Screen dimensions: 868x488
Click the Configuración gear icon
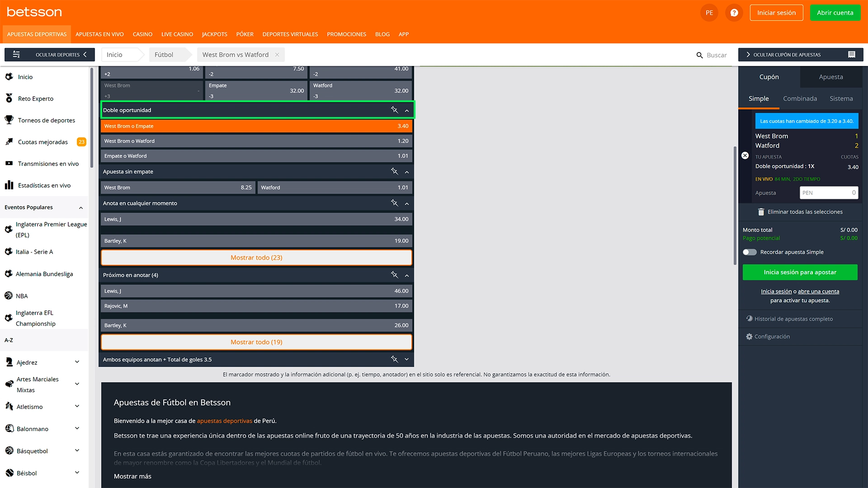(749, 337)
